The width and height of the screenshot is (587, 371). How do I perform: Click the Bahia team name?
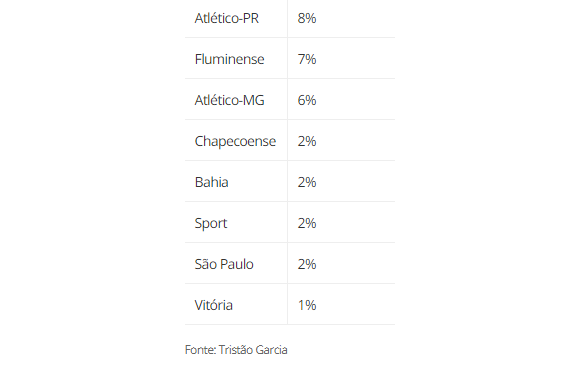coord(211,182)
